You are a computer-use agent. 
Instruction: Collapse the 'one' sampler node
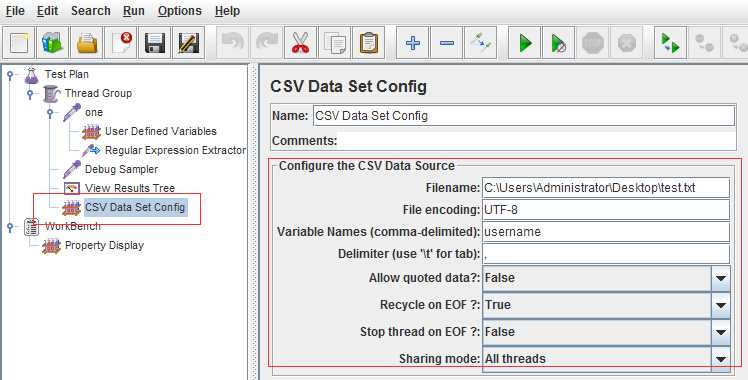coord(51,113)
